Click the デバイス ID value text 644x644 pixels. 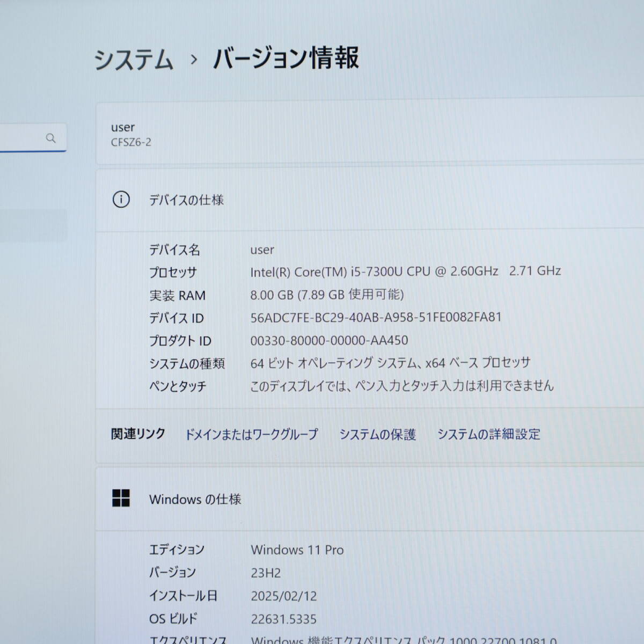(376, 317)
